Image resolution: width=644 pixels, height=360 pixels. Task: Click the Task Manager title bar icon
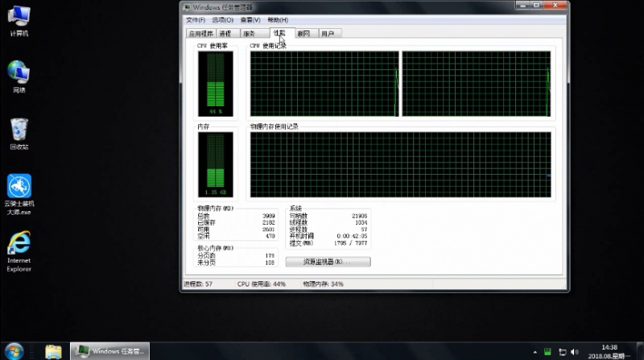[x=188, y=7]
